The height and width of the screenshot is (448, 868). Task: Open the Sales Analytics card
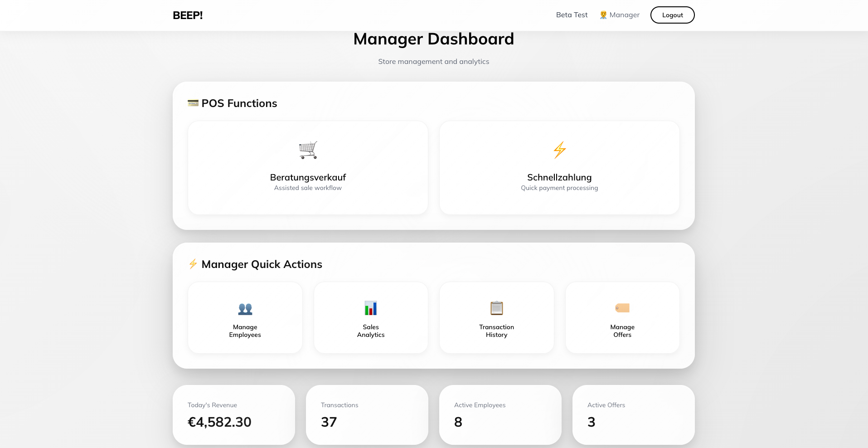tap(370, 317)
